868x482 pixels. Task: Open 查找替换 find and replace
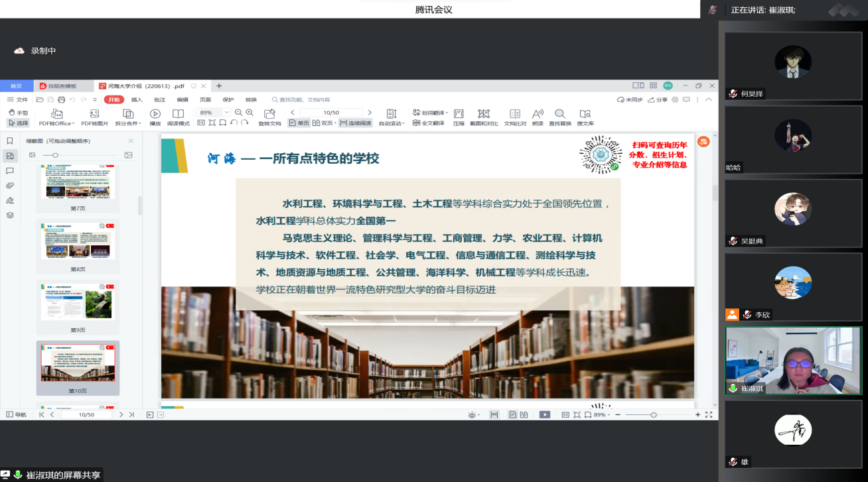(x=559, y=117)
